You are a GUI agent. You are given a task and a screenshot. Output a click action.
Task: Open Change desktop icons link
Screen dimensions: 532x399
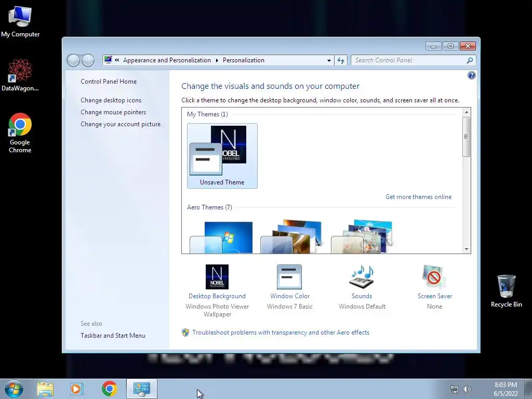[x=111, y=100]
